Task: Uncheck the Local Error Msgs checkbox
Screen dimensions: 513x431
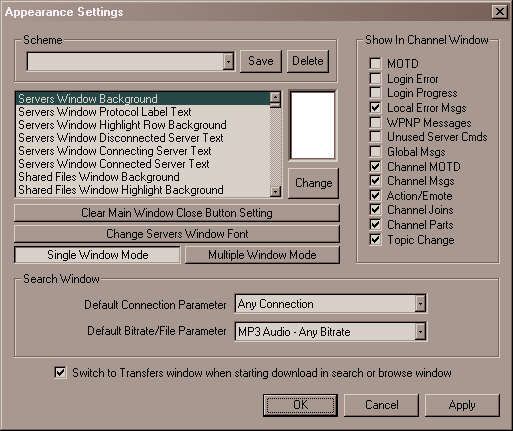Action: (x=375, y=108)
